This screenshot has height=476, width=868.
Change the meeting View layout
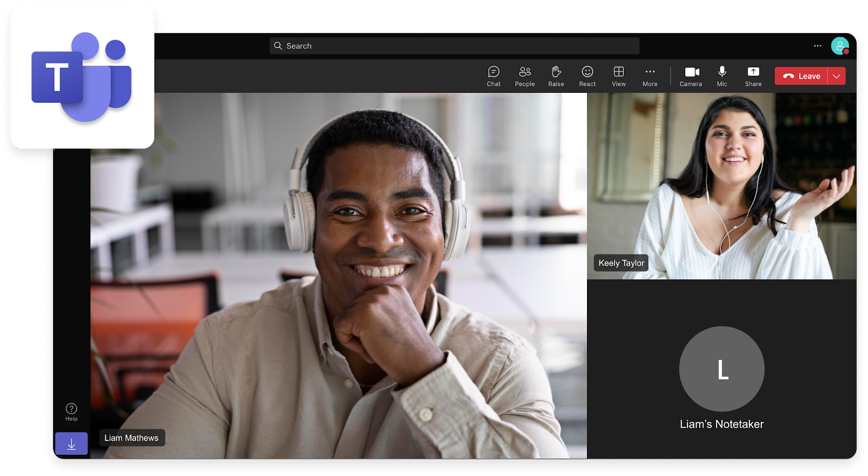618,76
